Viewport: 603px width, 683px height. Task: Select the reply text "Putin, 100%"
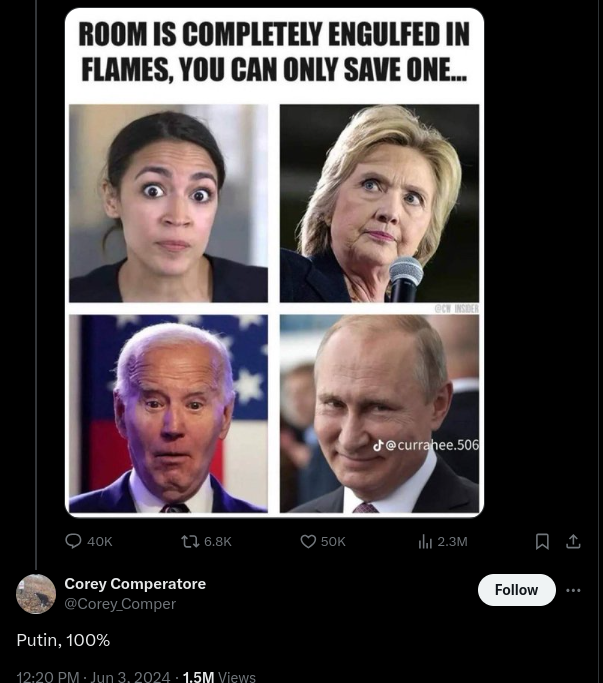click(x=63, y=640)
